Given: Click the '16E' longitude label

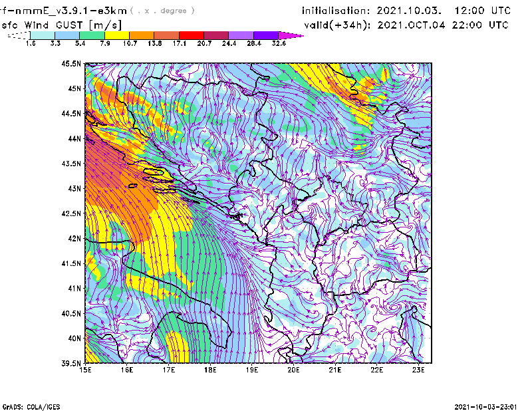Looking at the screenshot, I should pos(127,370).
